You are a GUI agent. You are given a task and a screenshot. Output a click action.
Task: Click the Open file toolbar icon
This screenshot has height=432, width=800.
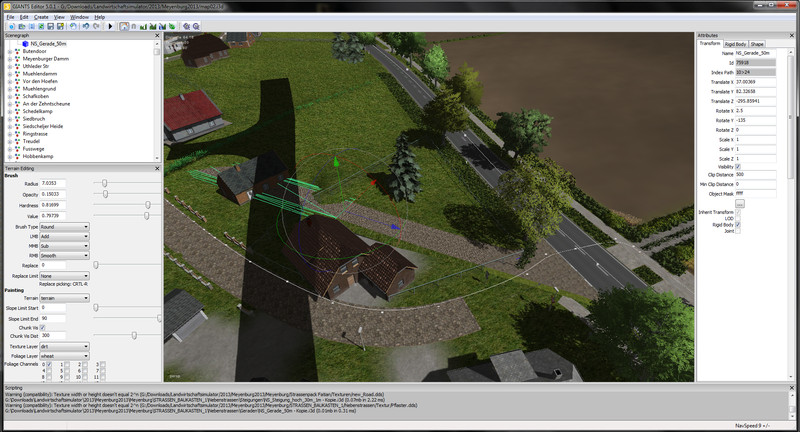point(22,26)
